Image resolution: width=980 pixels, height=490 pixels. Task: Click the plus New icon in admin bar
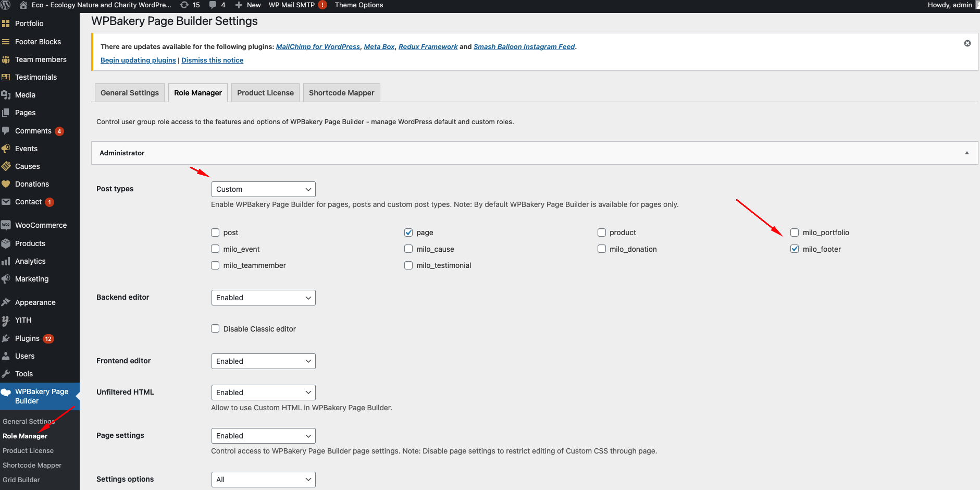pyautogui.click(x=239, y=5)
